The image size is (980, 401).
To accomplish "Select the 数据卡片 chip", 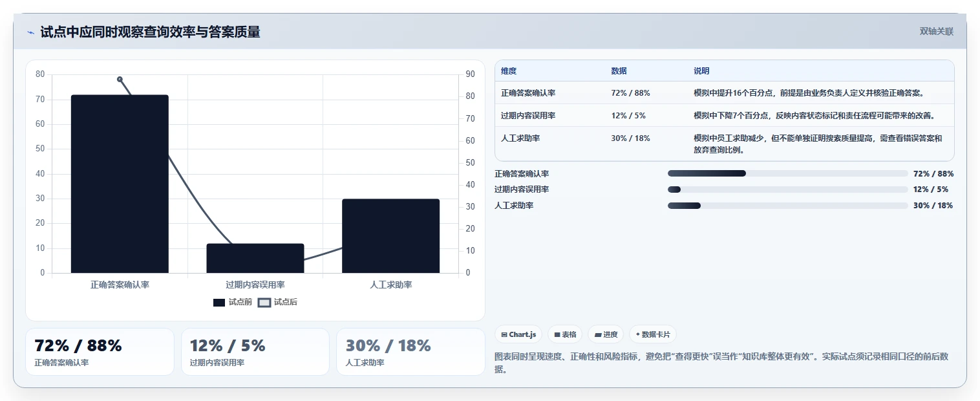I will [653, 334].
